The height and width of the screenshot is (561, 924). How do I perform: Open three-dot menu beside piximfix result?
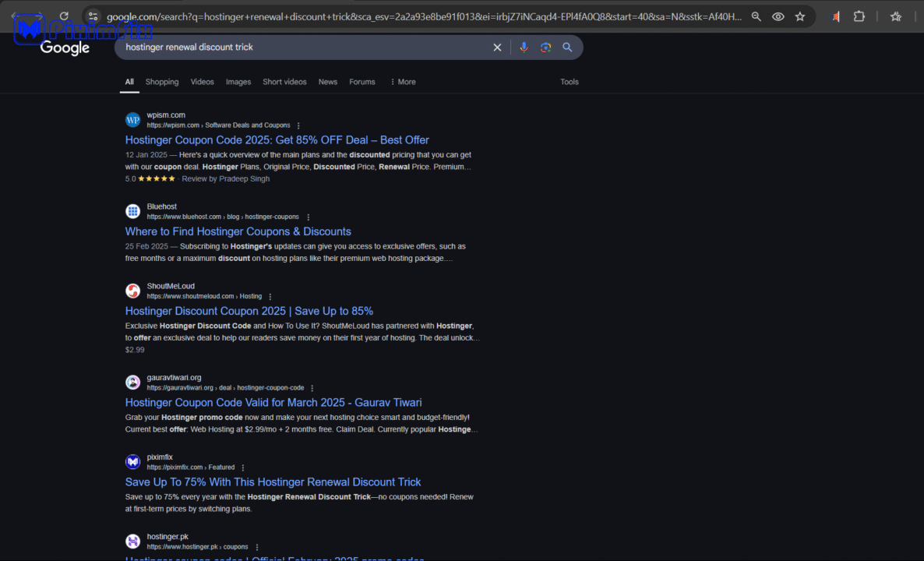click(243, 467)
